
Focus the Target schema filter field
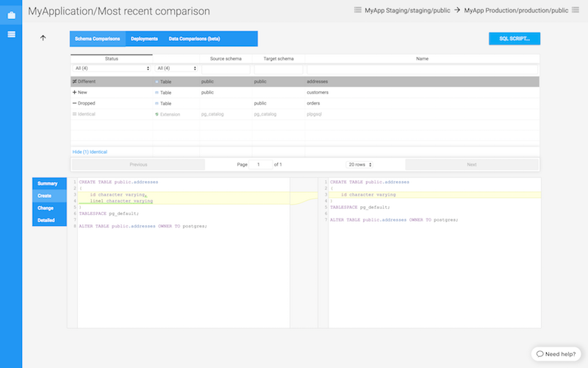279,69
